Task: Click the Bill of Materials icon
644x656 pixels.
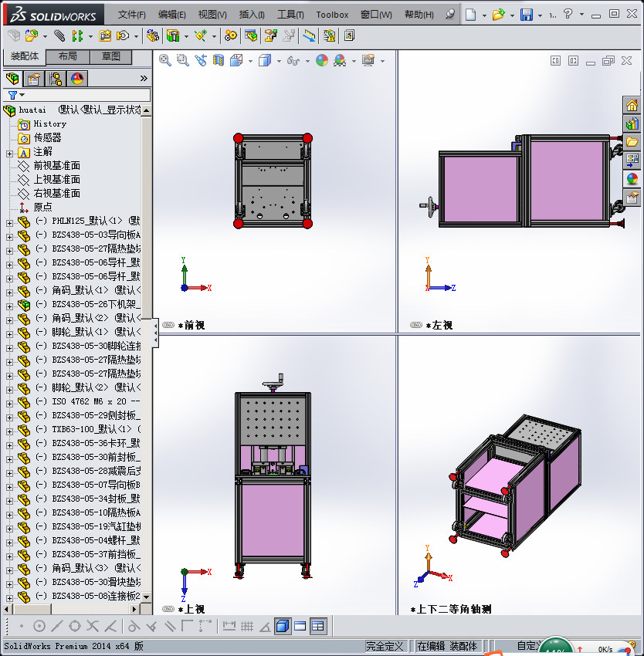Action: coord(251,36)
